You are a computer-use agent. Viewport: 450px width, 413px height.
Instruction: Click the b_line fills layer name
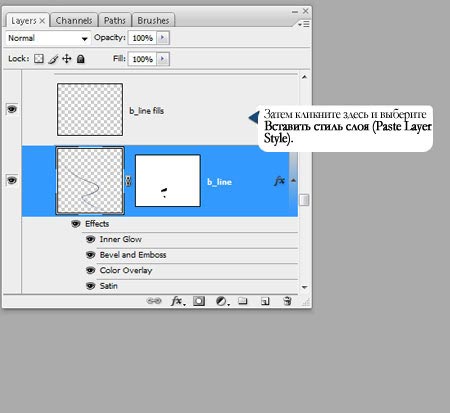[147, 111]
